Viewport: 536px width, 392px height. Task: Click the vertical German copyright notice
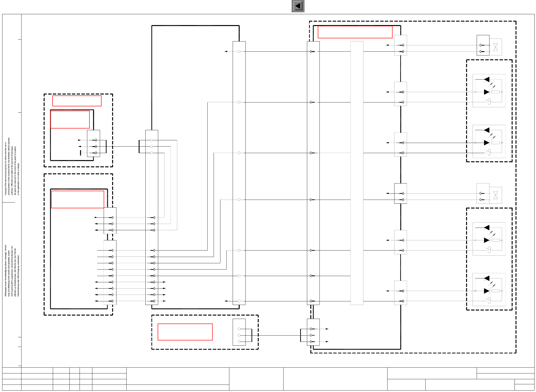click(12, 270)
